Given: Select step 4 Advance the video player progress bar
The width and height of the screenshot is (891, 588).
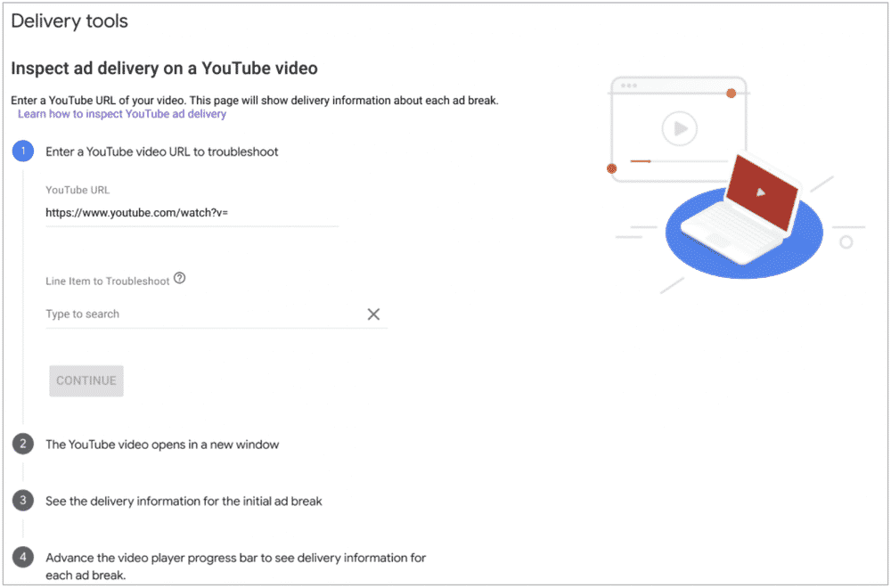Looking at the screenshot, I should pos(219,566).
